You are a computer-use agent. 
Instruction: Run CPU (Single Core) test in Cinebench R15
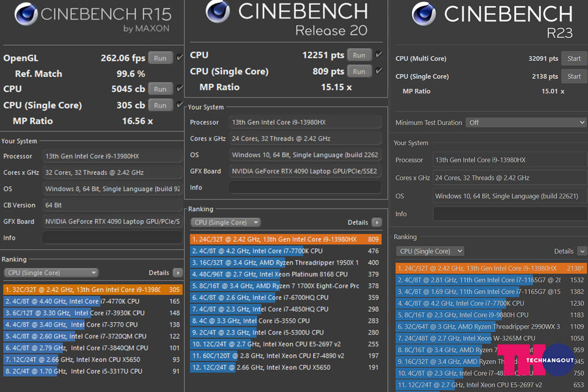[x=160, y=105]
